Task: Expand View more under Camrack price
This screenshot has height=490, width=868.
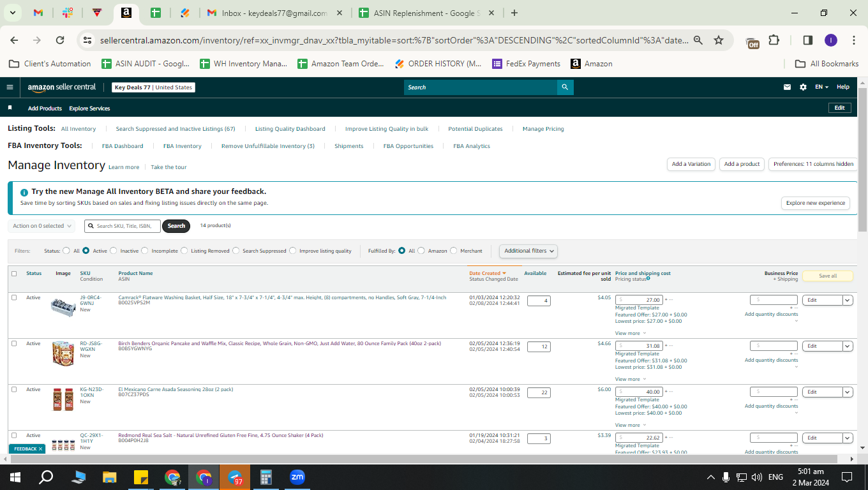Action: pyautogui.click(x=631, y=333)
